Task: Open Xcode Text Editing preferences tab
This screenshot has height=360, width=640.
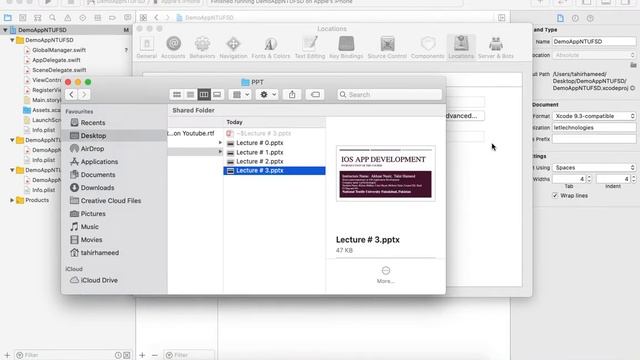Action: pos(310,48)
